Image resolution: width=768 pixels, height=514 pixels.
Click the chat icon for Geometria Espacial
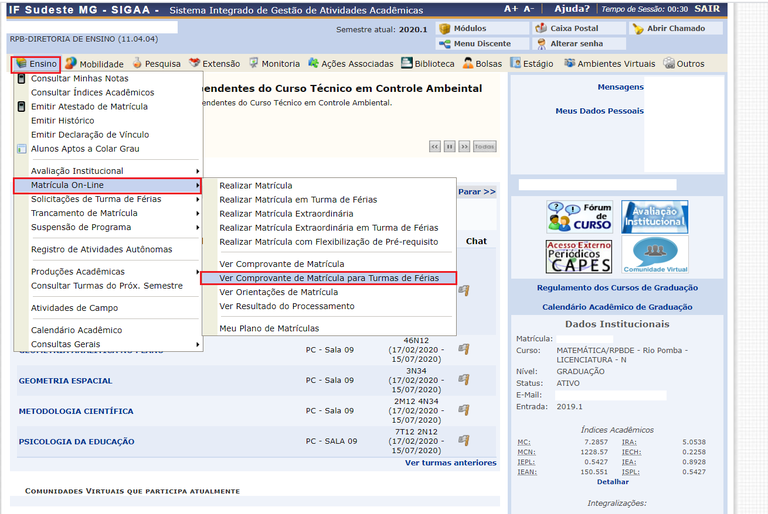[463, 380]
